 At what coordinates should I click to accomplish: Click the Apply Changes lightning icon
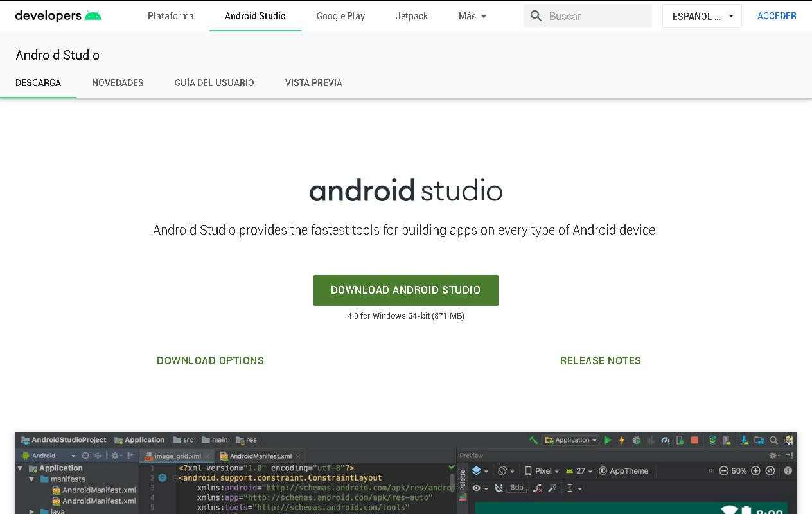point(621,439)
